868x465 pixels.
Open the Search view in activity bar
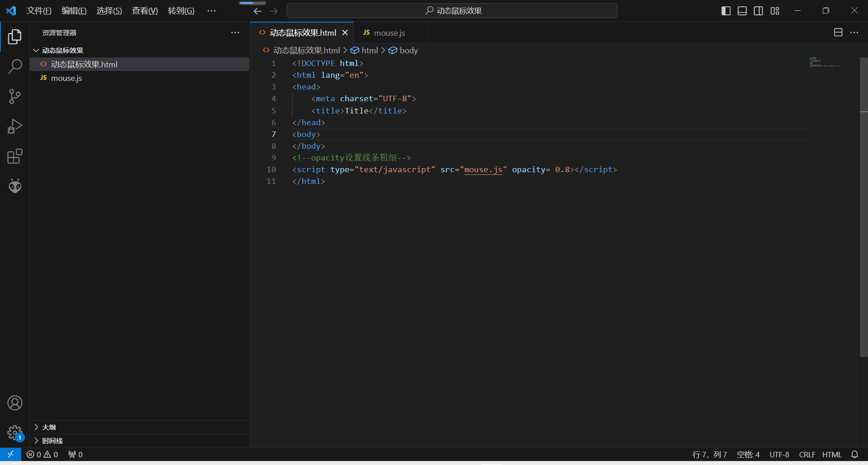click(x=14, y=66)
